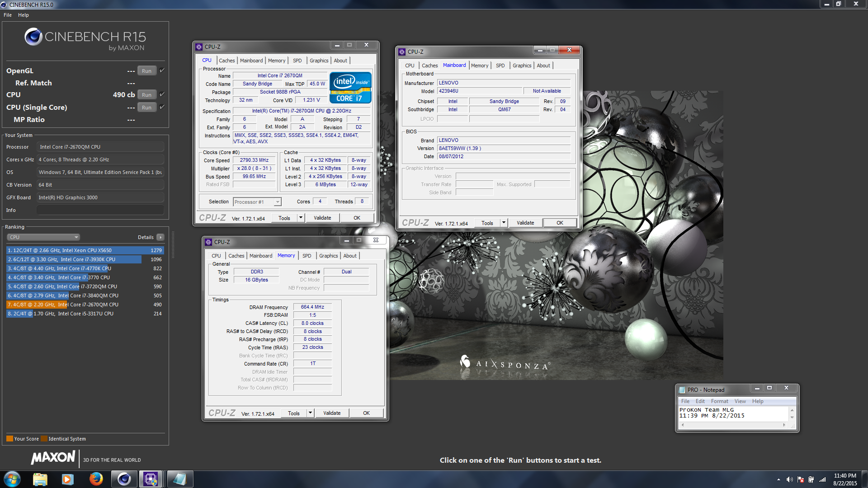
Task: Click Tools button in CPU tab window
Action: (284, 218)
